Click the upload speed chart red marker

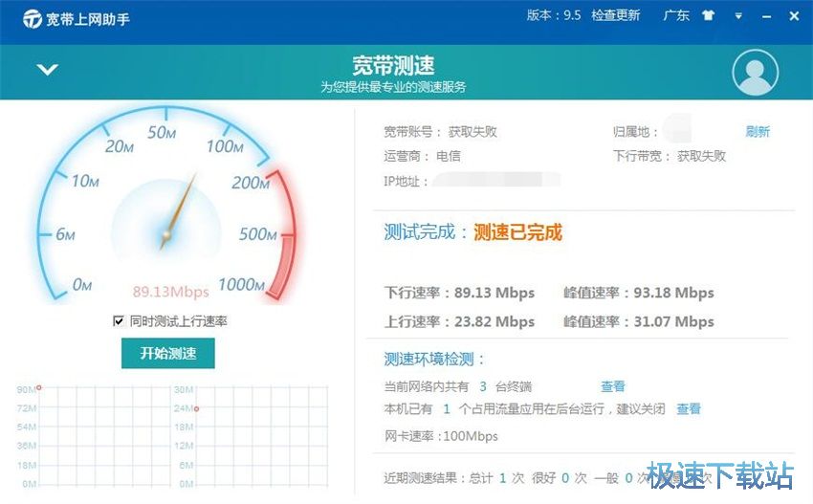[196, 409]
